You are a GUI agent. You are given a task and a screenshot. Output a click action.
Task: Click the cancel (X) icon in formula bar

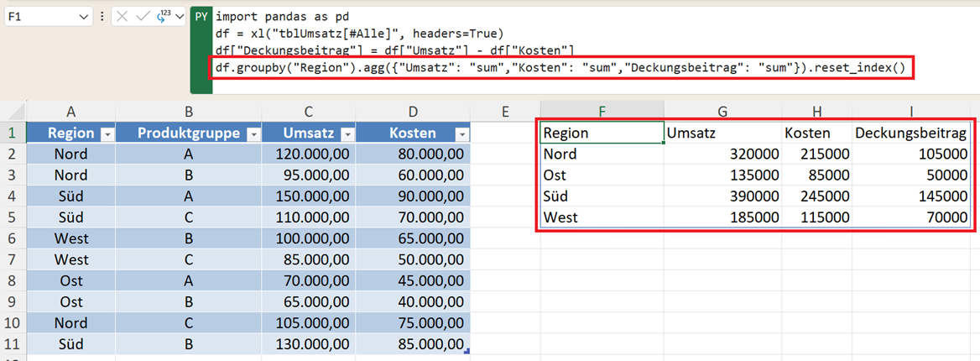click(x=123, y=17)
